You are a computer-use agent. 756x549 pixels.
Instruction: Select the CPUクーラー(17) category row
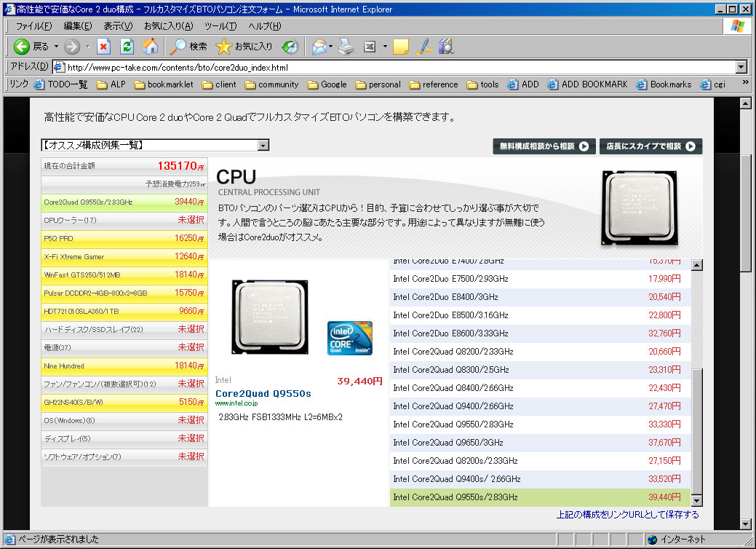[x=124, y=220]
